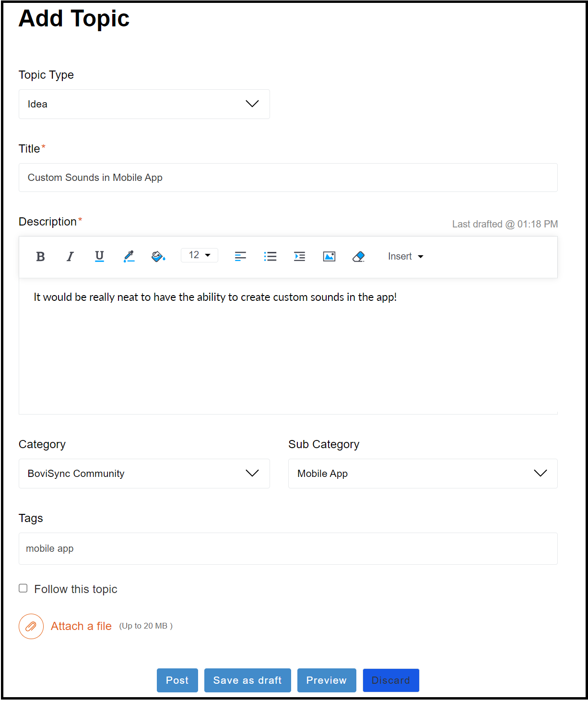Image resolution: width=588 pixels, height=701 pixels.
Task: Open the font size 12 dropdown
Action: tap(200, 255)
